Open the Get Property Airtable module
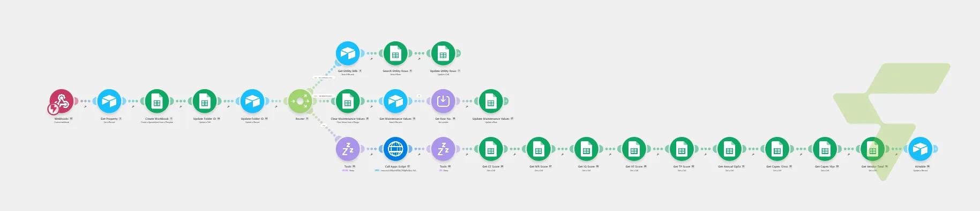 (109, 101)
